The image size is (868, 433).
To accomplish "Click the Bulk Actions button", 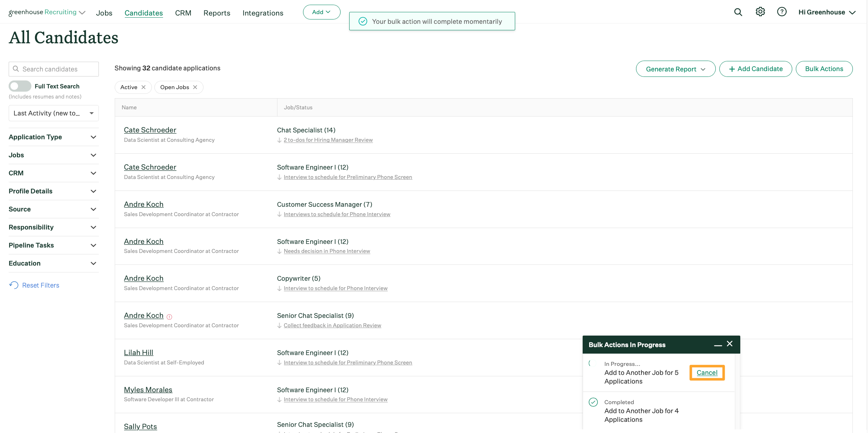I will (824, 69).
